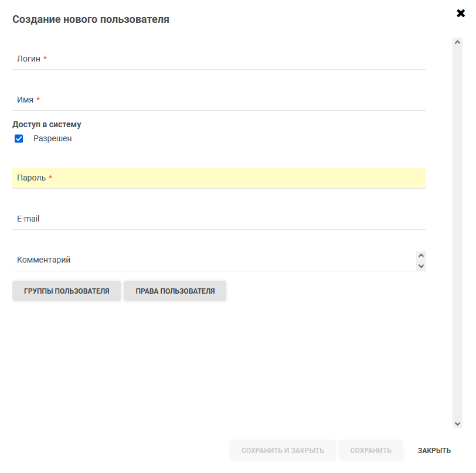Open Группы пользователя

[x=66, y=291]
